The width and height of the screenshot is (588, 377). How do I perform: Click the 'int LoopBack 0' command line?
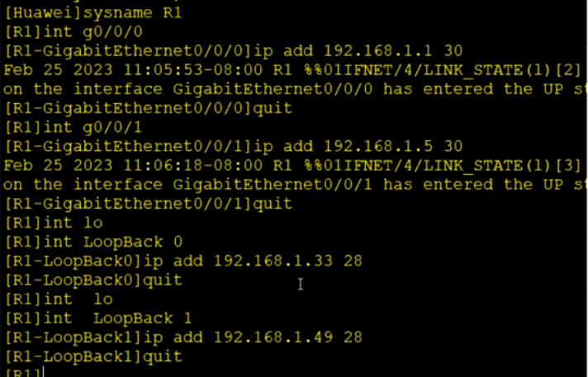(x=93, y=242)
